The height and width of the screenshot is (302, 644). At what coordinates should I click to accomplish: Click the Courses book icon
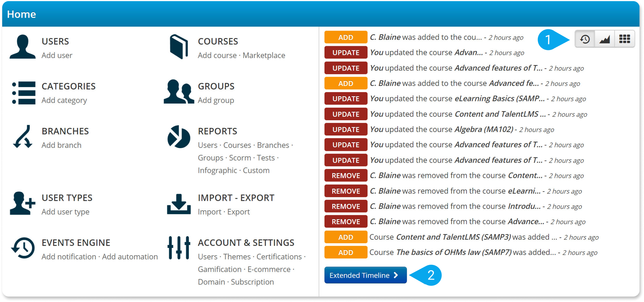179,47
